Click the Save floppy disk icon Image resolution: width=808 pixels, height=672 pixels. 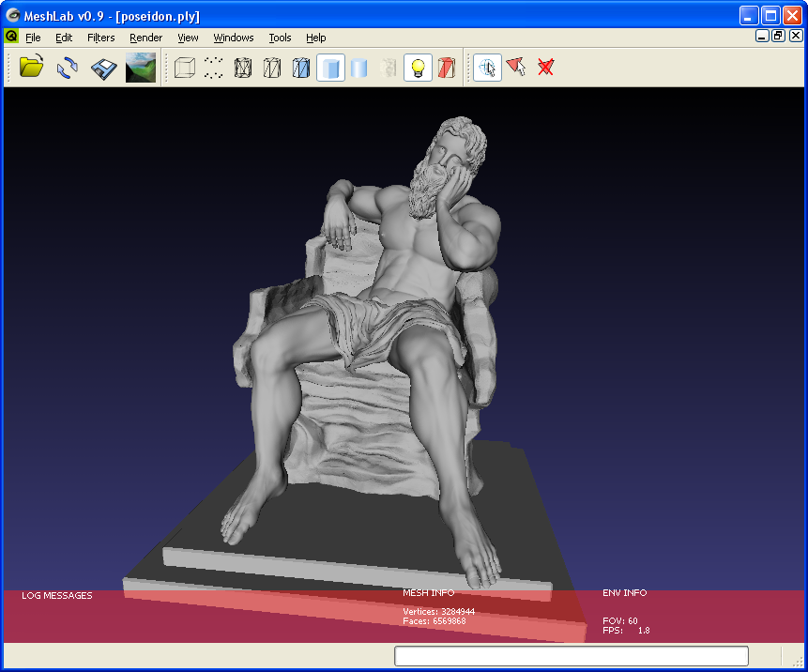point(103,68)
